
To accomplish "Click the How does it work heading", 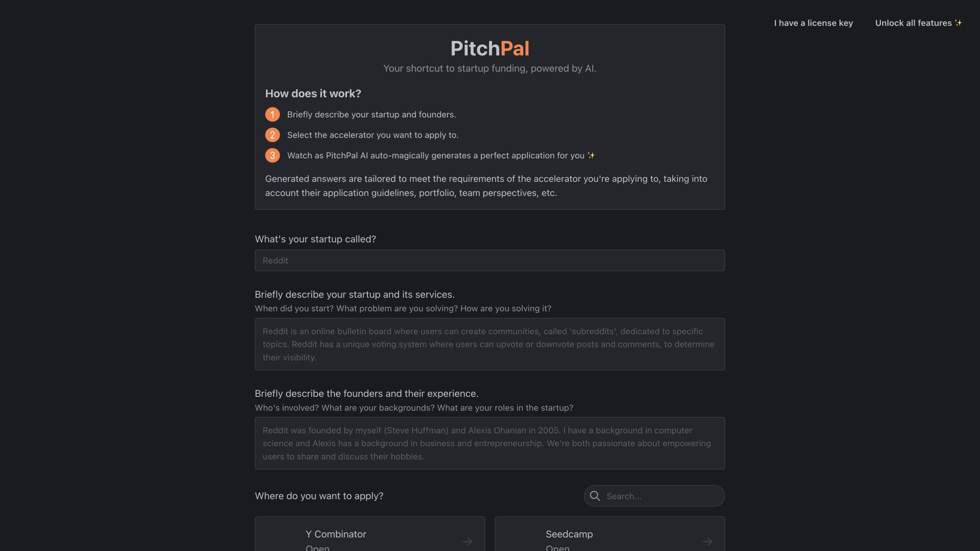I will [x=313, y=93].
